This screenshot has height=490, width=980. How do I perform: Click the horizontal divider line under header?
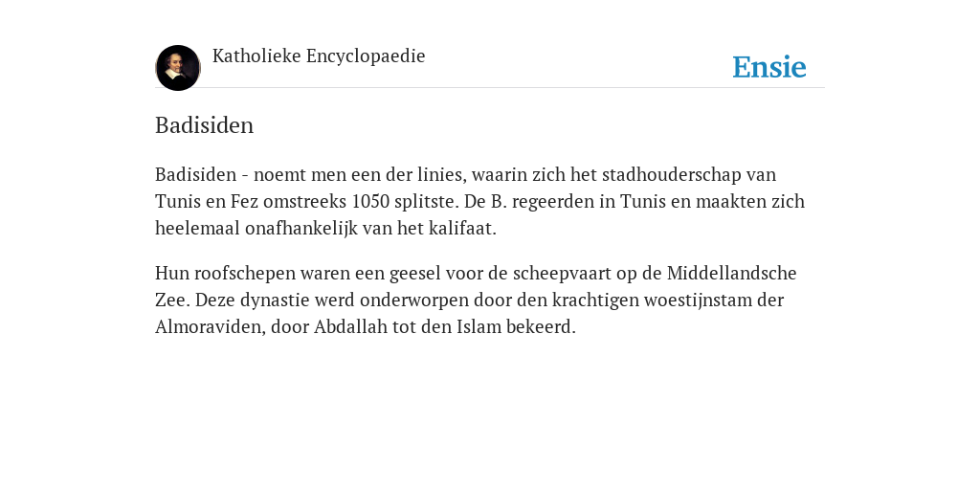coord(490,87)
